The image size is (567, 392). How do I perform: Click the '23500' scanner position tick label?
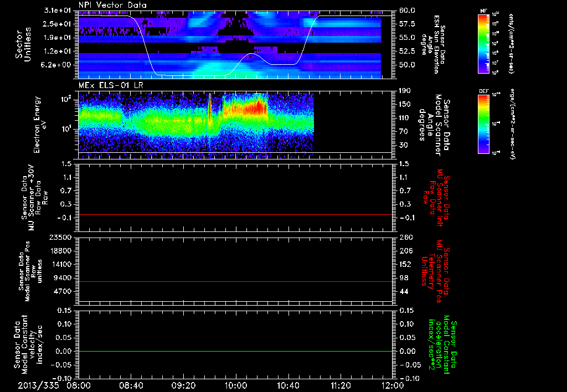pyautogui.click(x=61, y=237)
